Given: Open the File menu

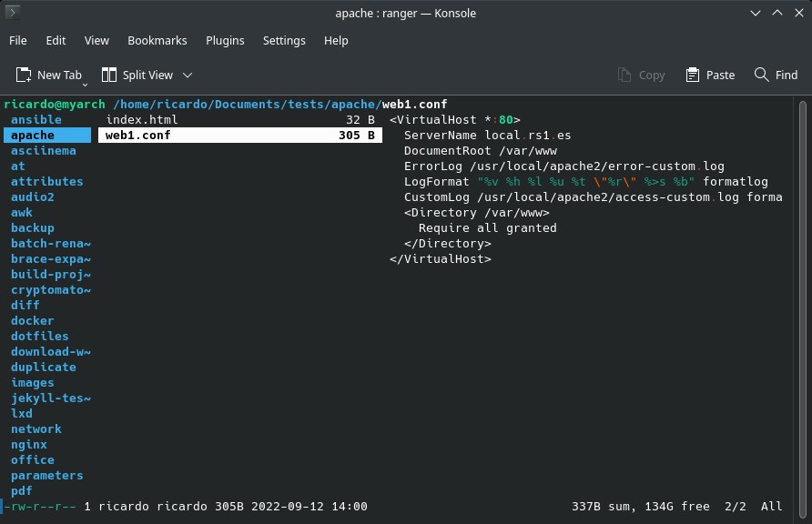Looking at the screenshot, I should coord(18,40).
